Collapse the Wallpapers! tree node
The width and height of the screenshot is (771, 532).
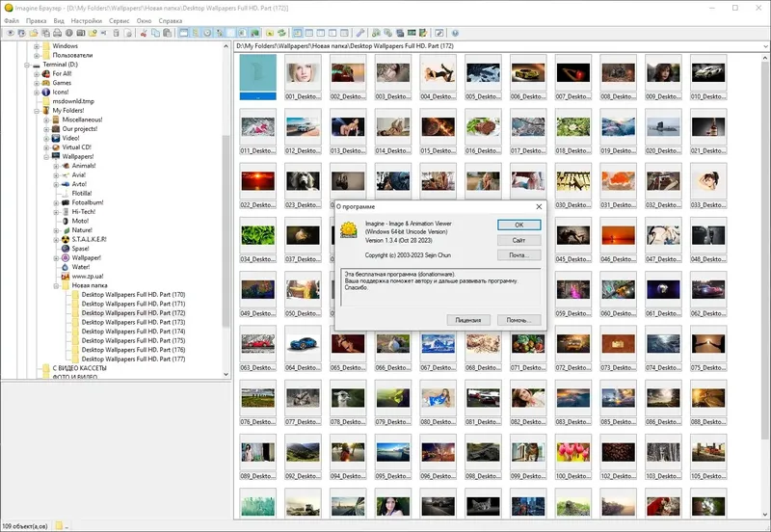(46, 156)
